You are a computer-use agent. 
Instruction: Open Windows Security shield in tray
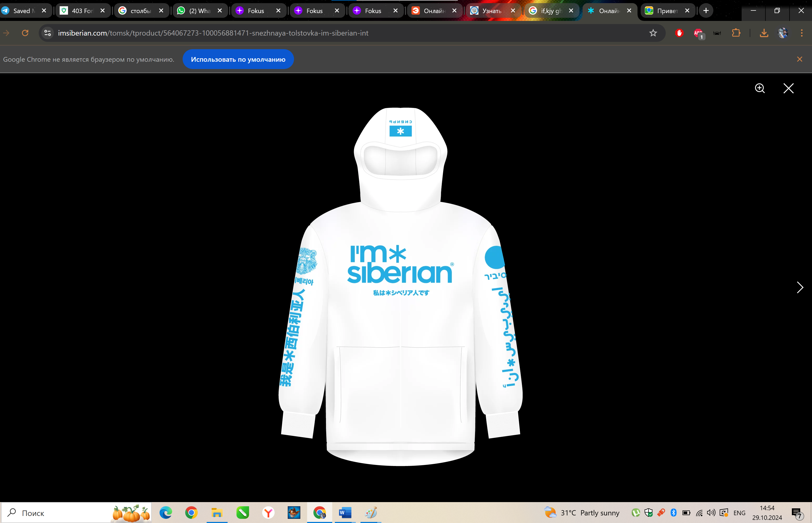coord(649,513)
